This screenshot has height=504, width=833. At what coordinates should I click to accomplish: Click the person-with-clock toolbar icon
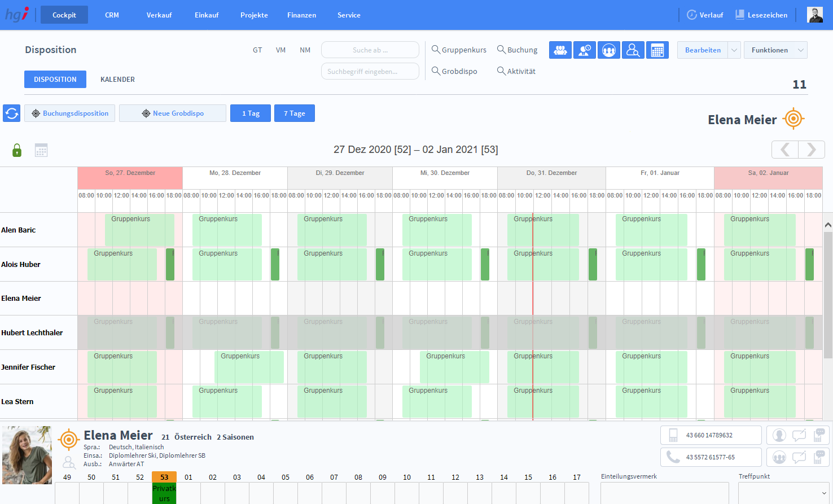pyautogui.click(x=585, y=50)
